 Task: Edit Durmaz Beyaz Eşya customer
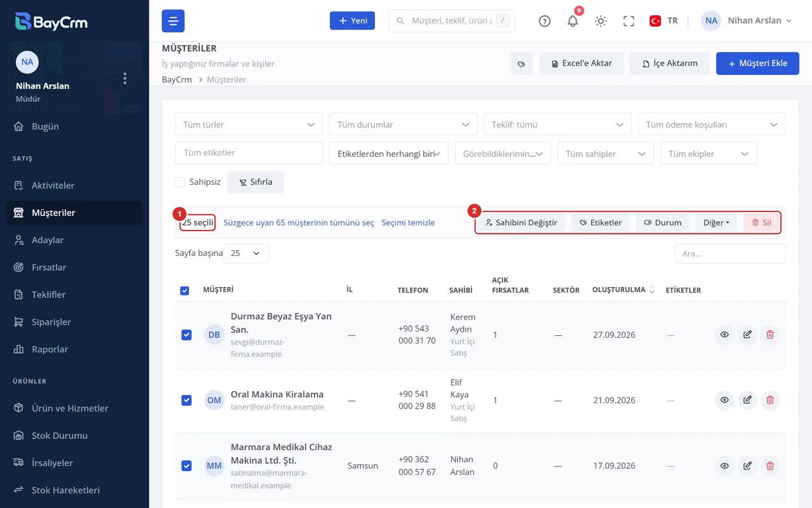(x=747, y=335)
